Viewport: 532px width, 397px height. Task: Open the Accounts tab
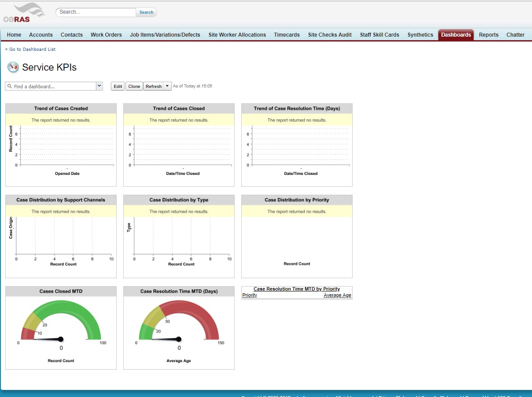point(41,35)
